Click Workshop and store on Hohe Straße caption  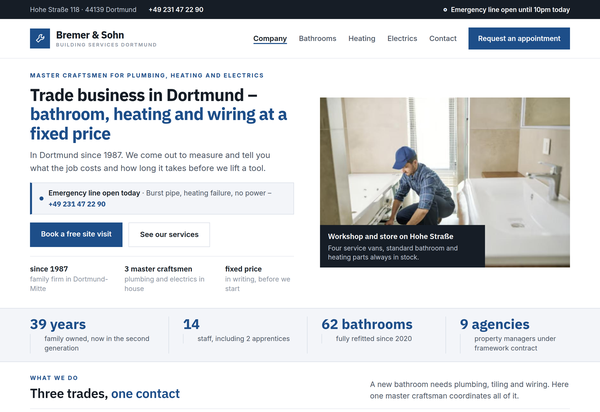(x=390, y=236)
